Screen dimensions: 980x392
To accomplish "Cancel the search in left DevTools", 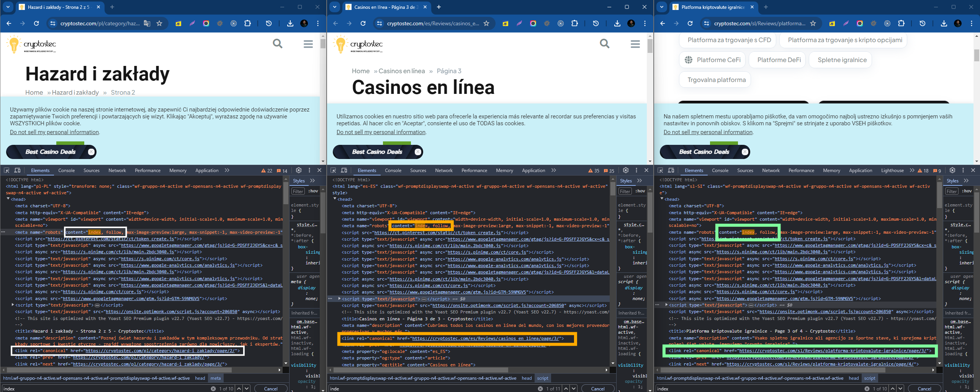I will (271, 389).
